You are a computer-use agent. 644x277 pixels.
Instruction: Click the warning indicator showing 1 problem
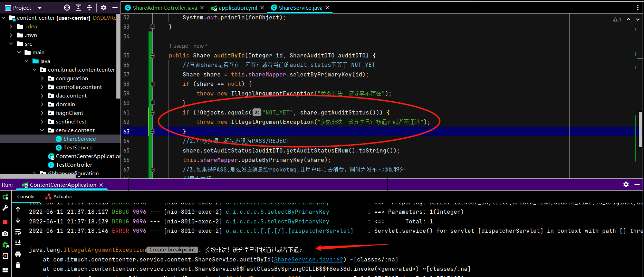pos(617,19)
